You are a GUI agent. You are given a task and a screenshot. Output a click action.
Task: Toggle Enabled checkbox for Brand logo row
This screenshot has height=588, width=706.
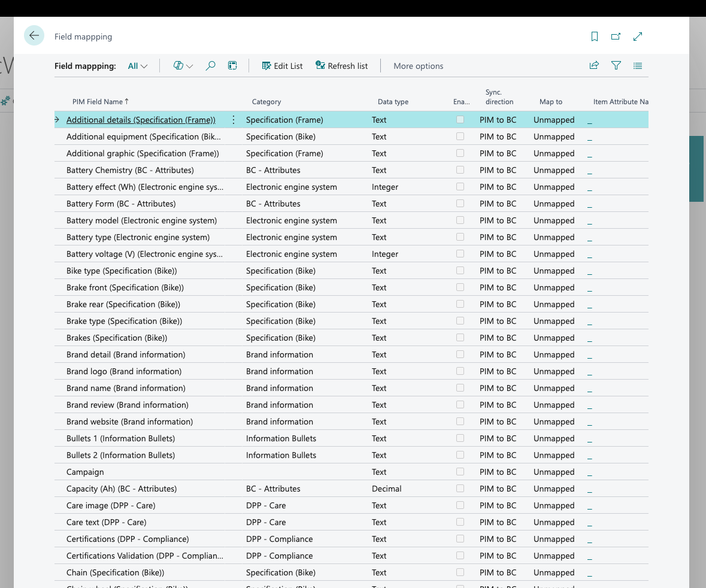coord(460,371)
